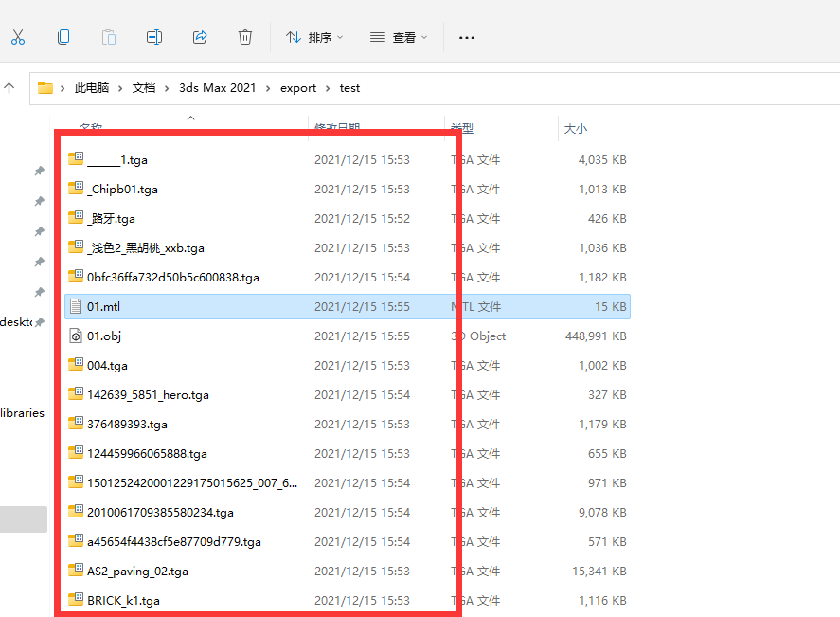Click the Copy icon in the toolbar
Viewport: 840px width, 617px height.
pos(63,37)
